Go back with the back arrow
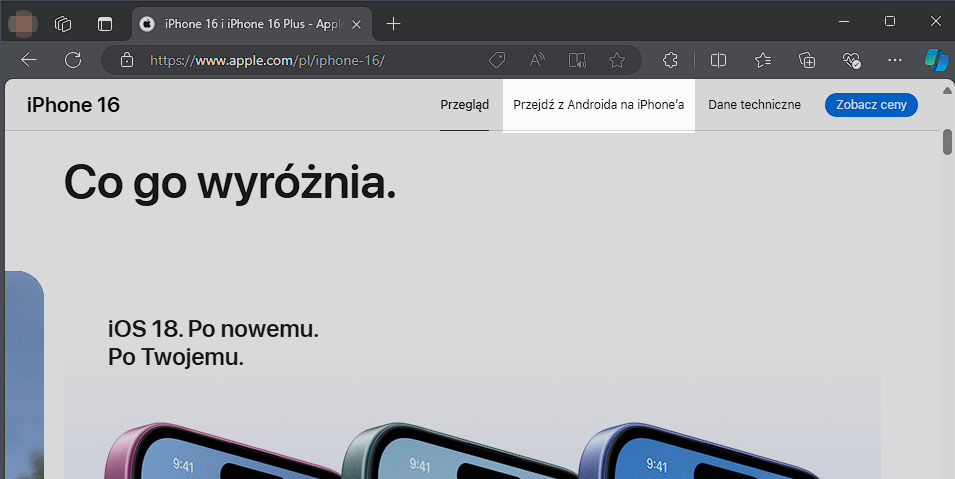 [29, 60]
